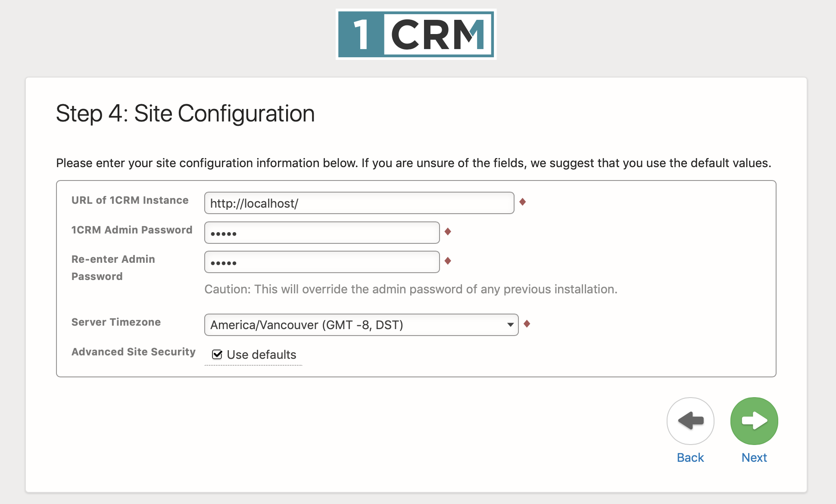The width and height of the screenshot is (836, 504).
Task: Click the green Next arrow icon
Action: [754, 421]
